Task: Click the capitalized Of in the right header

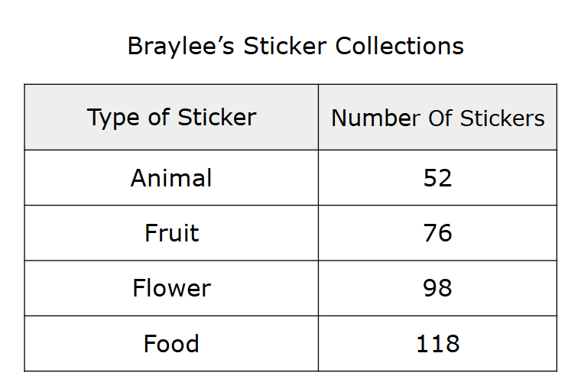Action: tap(440, 118)
